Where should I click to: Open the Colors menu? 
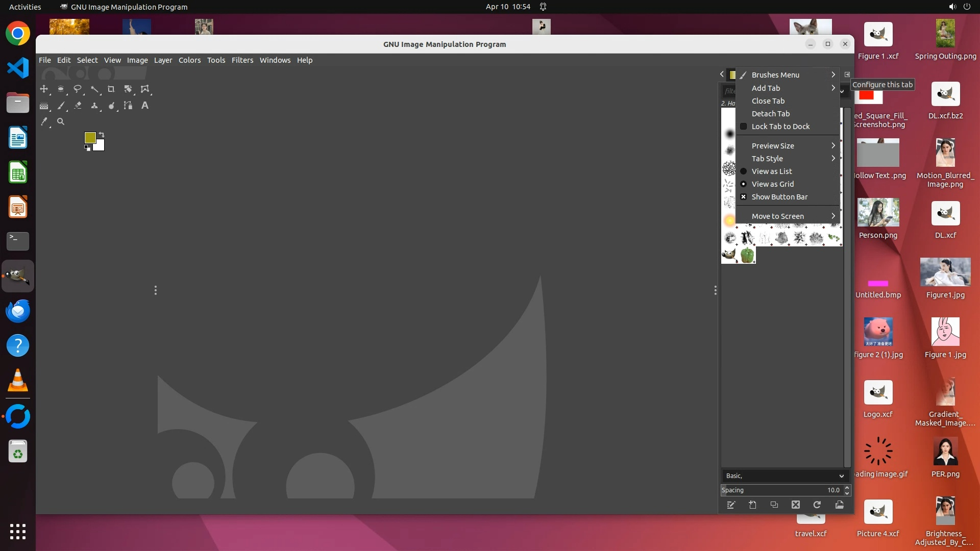189,60
